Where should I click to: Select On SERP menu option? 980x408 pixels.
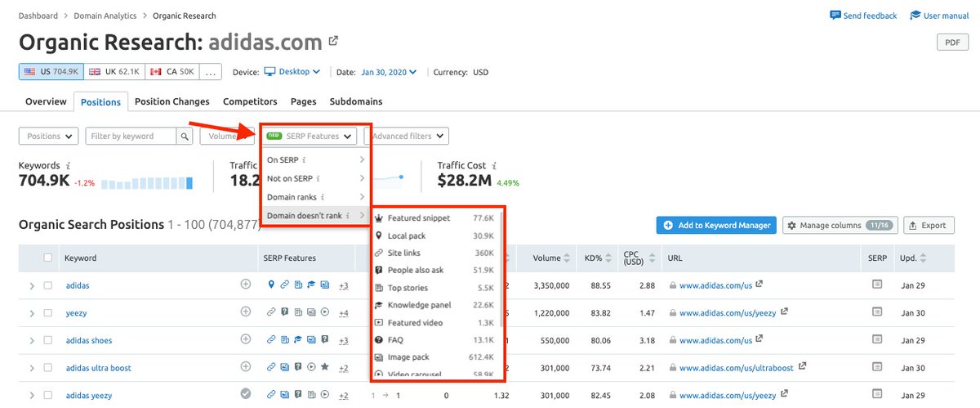pyautogui.click(x=315, y=159)
